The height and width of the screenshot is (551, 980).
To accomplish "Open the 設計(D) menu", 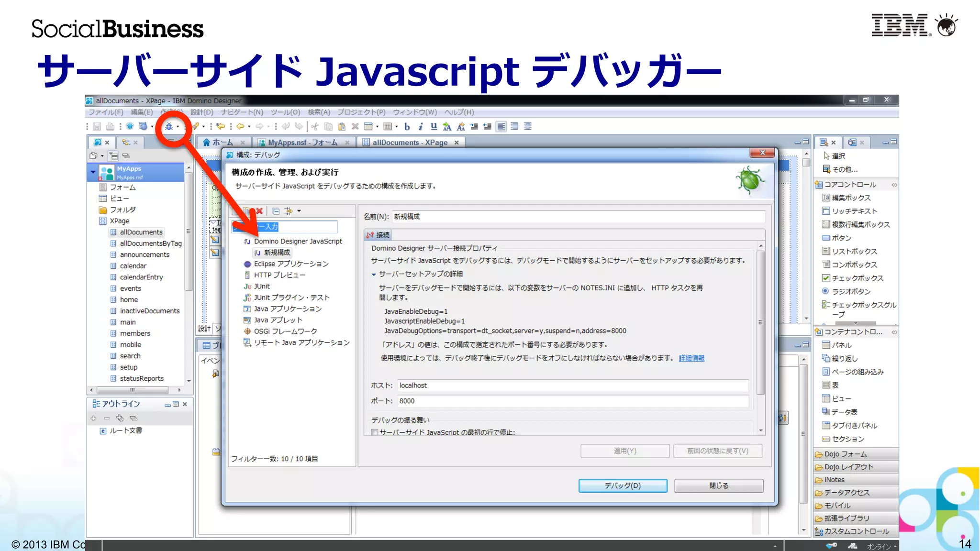I will (x=202, y=112).
